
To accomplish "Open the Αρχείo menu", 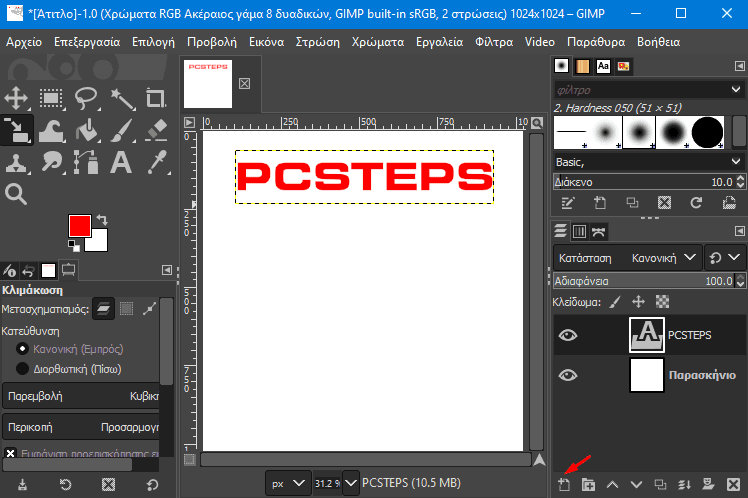I will pyautogui.click(x=24, y=42).
